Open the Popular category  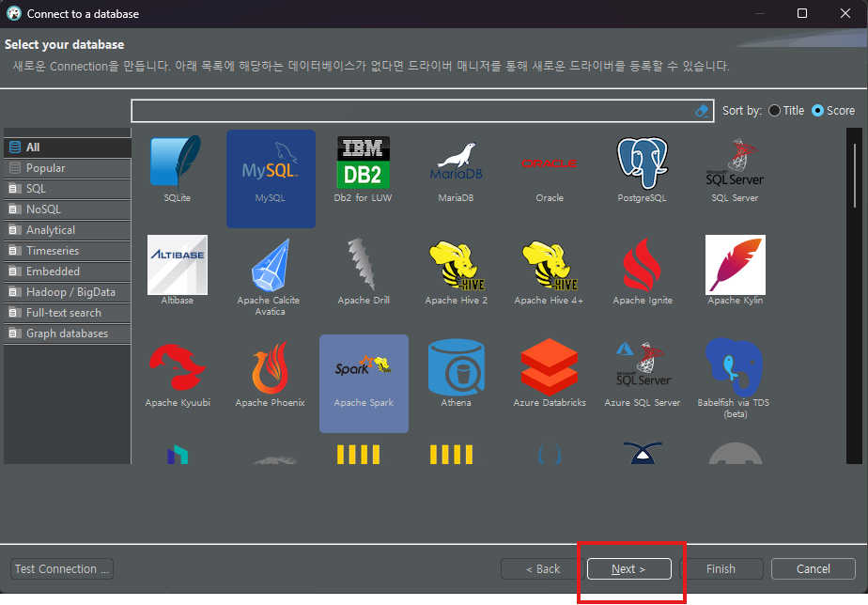[x=67, y=168]
